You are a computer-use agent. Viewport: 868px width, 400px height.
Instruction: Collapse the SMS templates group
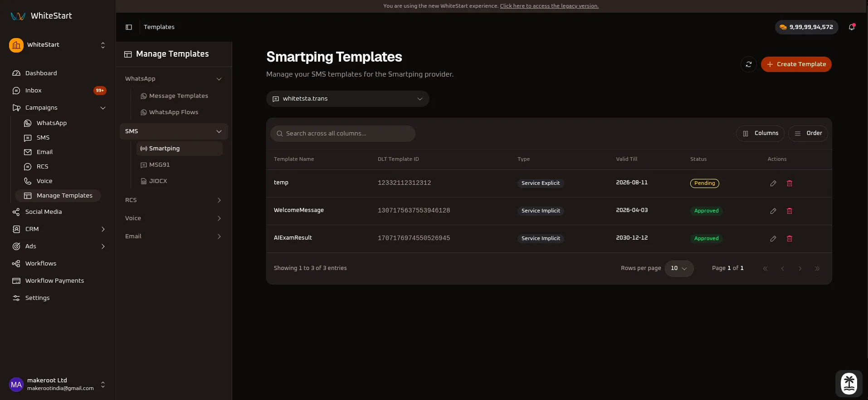point(174,131)
